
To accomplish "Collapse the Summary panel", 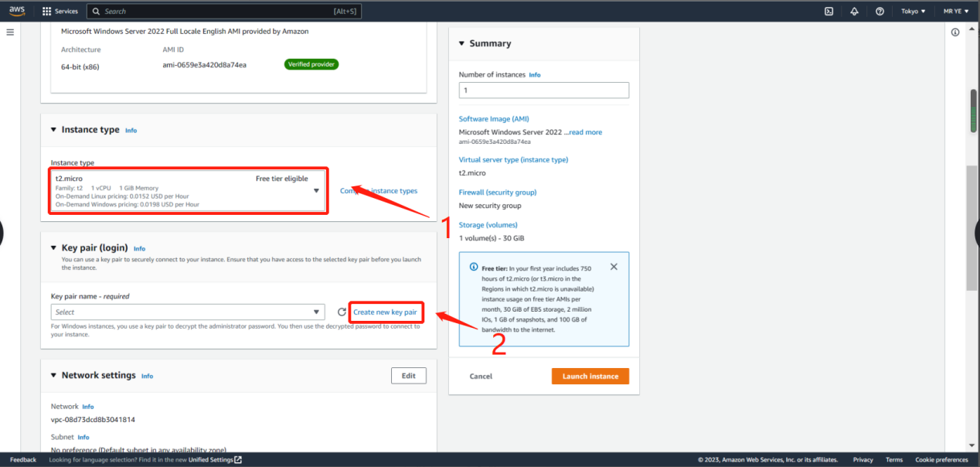I will click(x=461, y=44).
